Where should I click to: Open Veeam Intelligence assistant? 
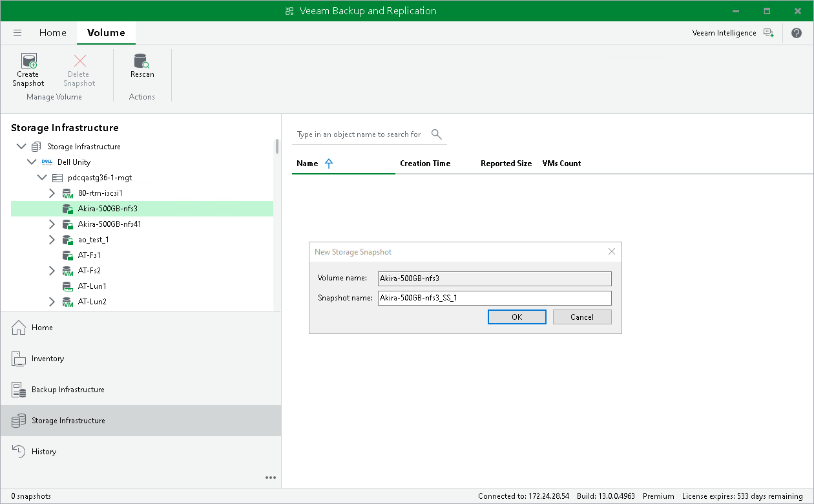733,33
